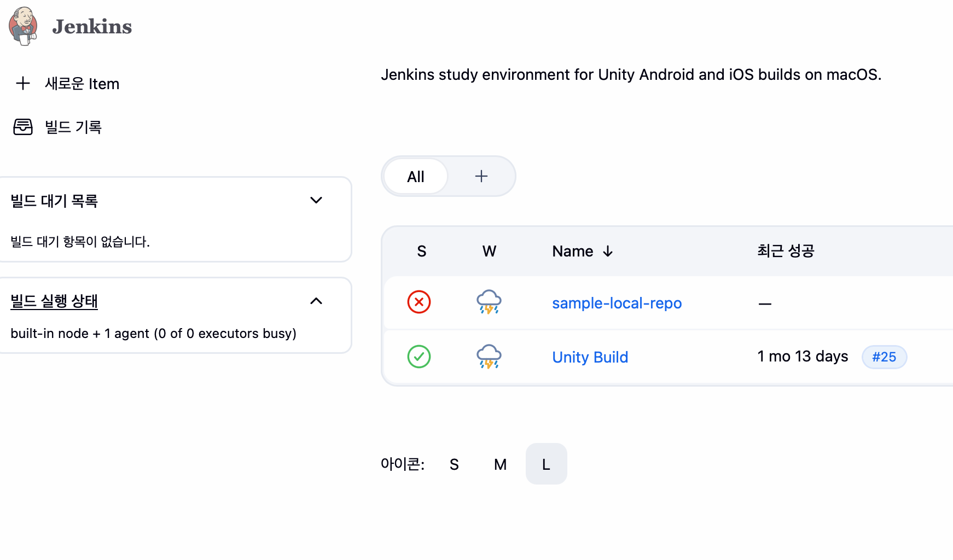The height and width of the screenshot is (560, 953).
Task: Click the dash in sample-local-repo's 최근 성공 cell
Action: coord(765,304)
